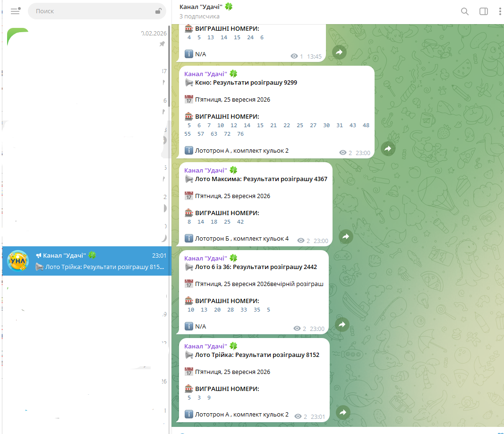Image resolution: width=504 pixels, height=434 pixels.
Task: Click winning numbers "5 3 9"
Action: [199, 398]
